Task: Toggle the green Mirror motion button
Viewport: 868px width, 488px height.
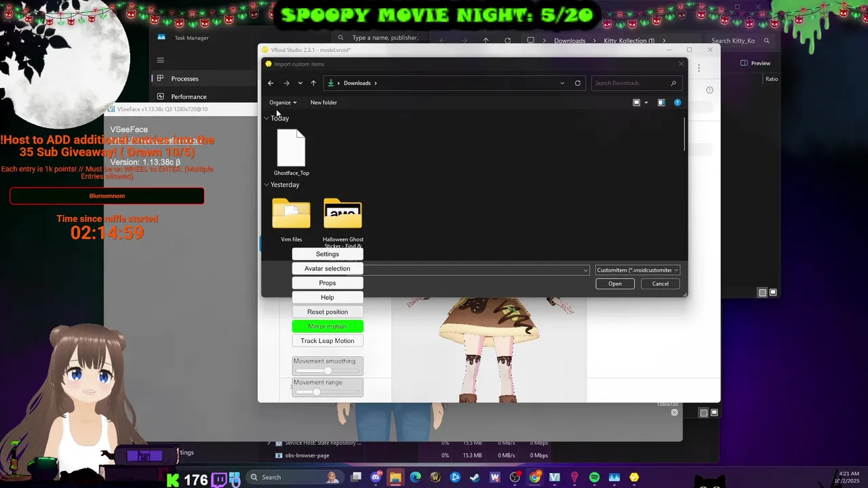Action: (328, 327)
